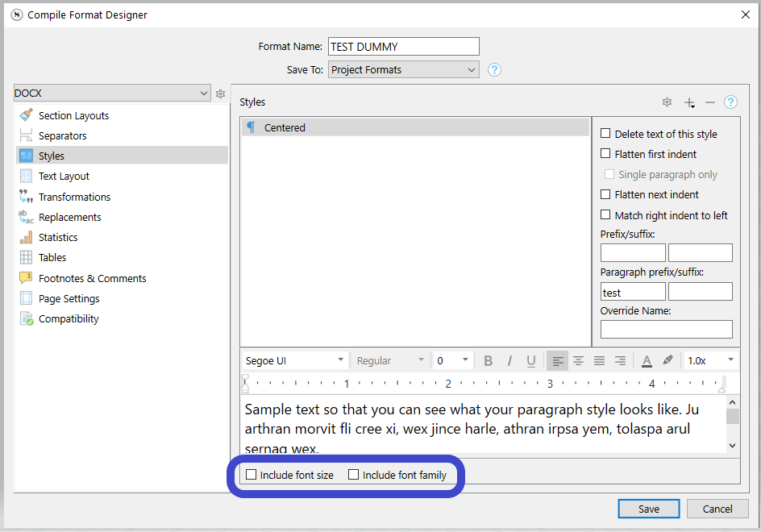The width and height of the screenshot is (761, 532).
Task: Click the Replacements ab-ac icon
Action: click(x=27, y=217)
